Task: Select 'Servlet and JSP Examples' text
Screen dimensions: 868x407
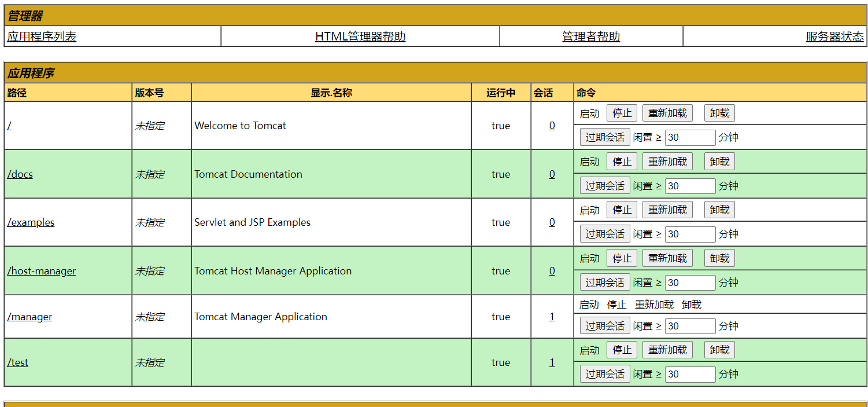Action: click(x=252, y=222)
